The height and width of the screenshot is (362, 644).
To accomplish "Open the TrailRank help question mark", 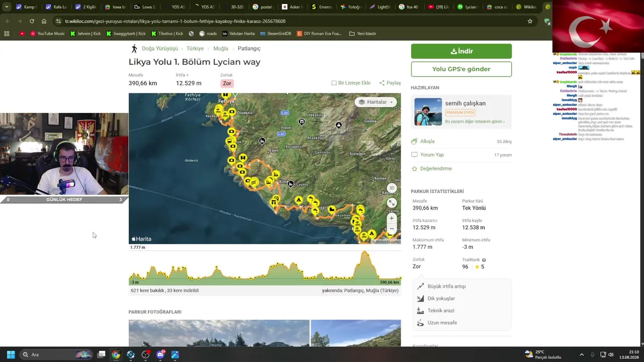I will click(484, 260).
